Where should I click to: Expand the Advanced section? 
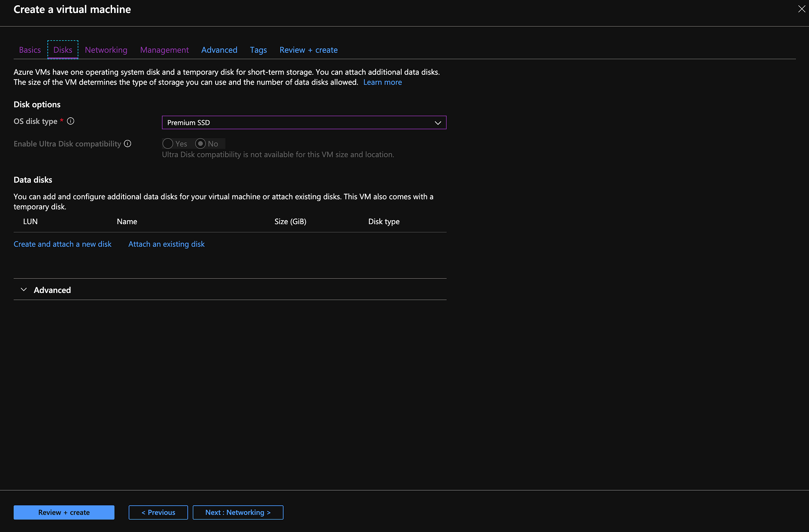[52, 290]
